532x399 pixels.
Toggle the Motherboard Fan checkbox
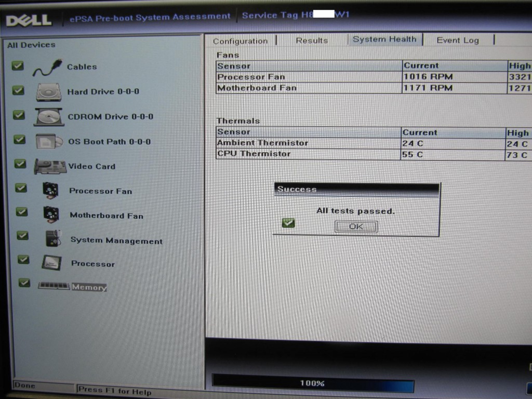(x=22, y=212)
